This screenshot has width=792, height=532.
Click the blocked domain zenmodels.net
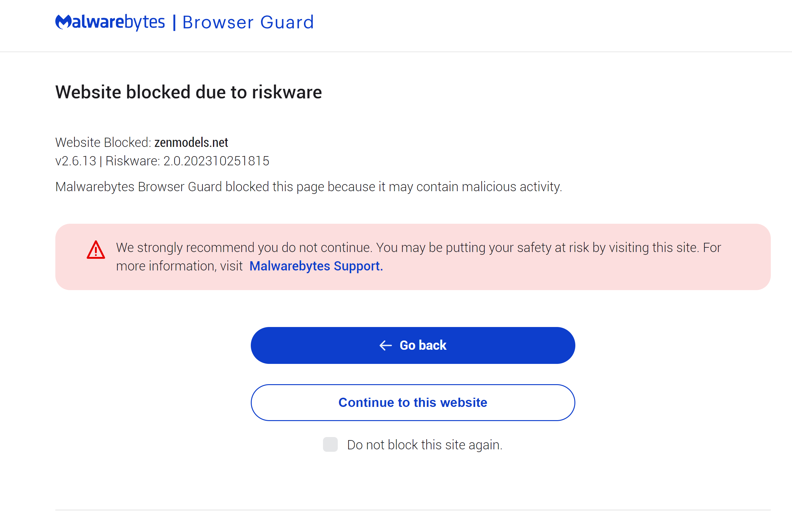coord(191,143)
